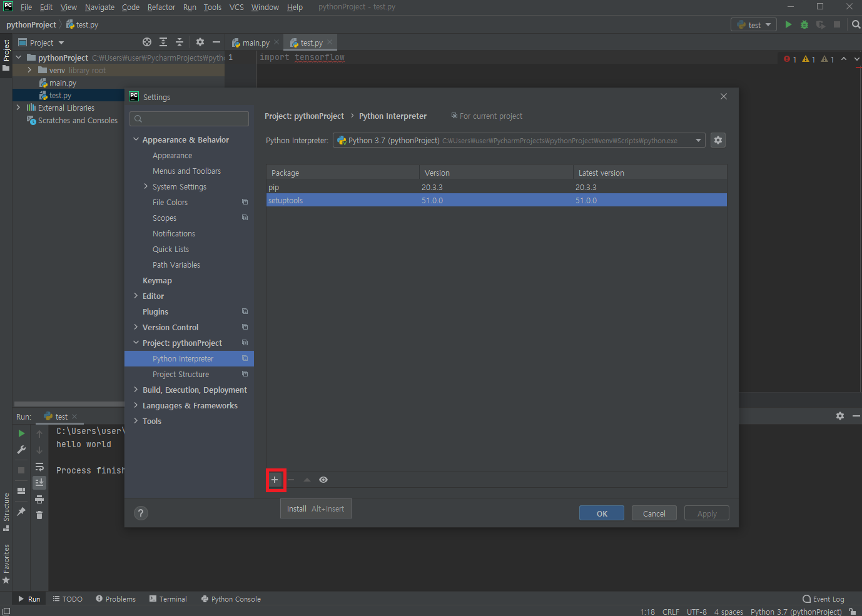This screenshot has width=862, height=616.
Task: Click Debug bug icon in toolbar
Action: (804, 24)
